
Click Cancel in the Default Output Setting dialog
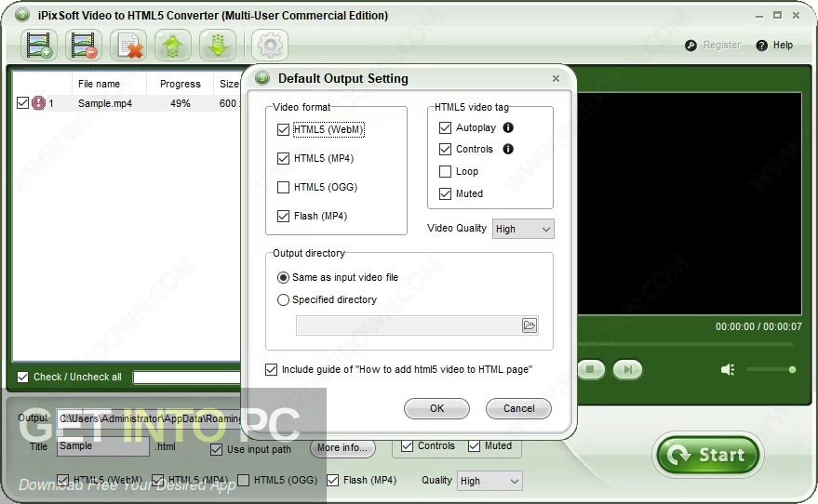tap(518, 408)
